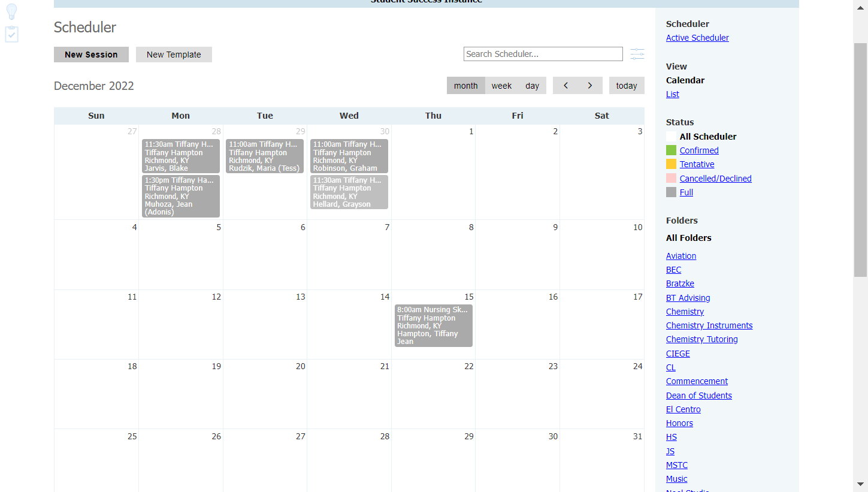
Task: Go to next month arrow
Action: tap(590, 86)
